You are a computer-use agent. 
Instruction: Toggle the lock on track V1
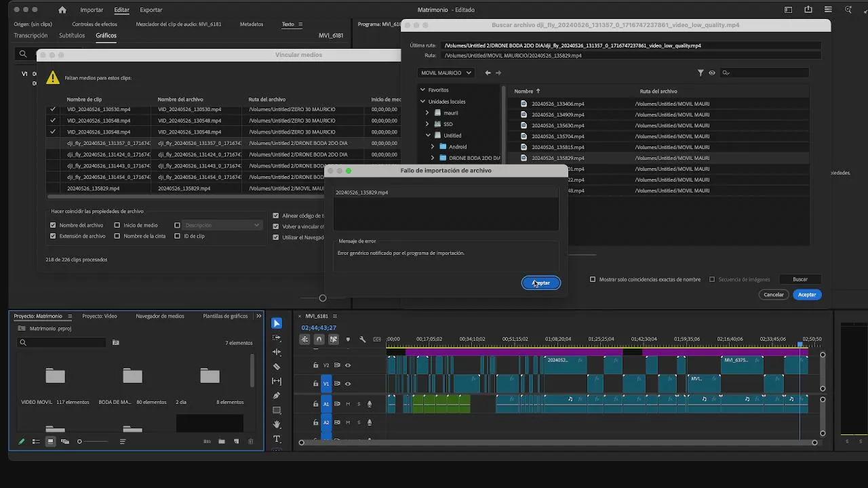click(315, 384)
